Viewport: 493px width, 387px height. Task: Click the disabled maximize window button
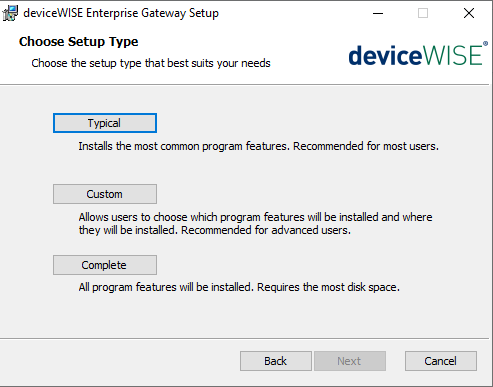click(x=423, y=13)
